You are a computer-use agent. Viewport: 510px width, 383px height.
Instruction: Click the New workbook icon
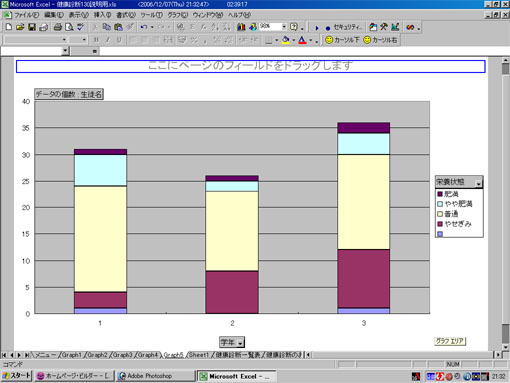(x=9, y=27)
